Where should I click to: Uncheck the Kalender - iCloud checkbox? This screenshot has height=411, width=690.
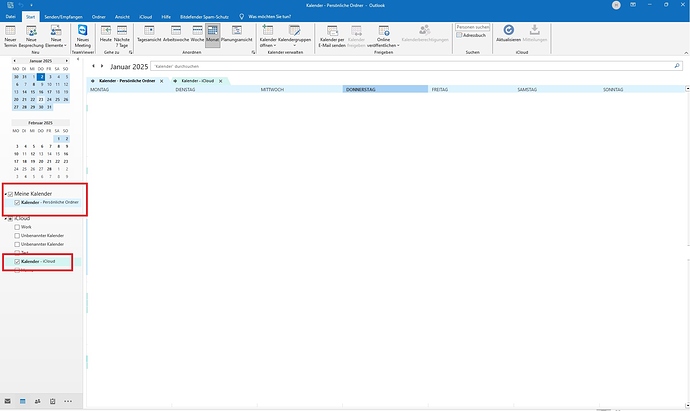pyautogui.click(x=17, y=261)
